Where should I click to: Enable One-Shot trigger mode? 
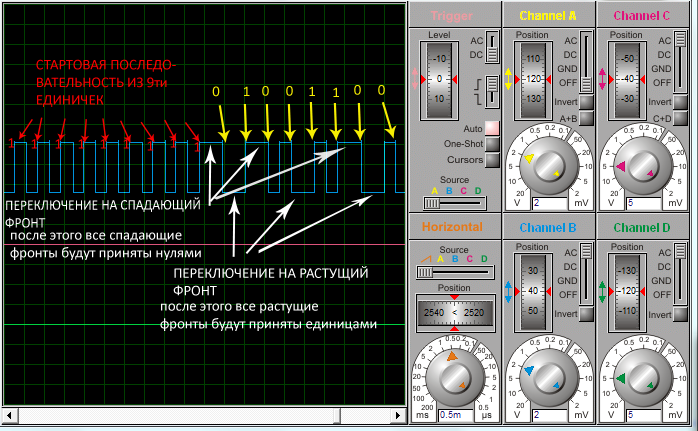(492, 143)
